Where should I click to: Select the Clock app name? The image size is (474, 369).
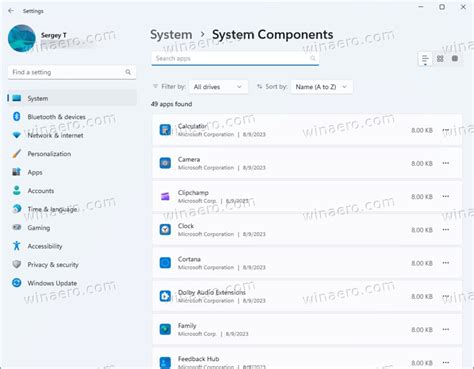pyautogui.click(x=186, y=226)
